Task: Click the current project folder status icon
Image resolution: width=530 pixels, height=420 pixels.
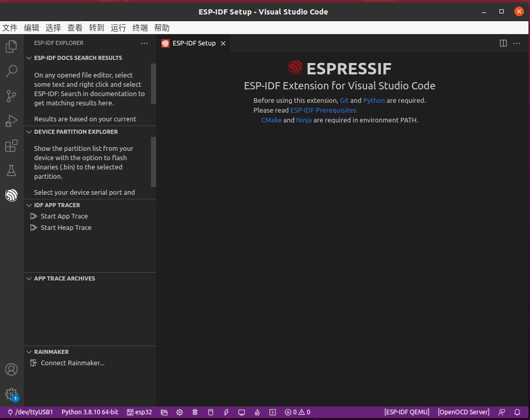Action: [164, 412]
